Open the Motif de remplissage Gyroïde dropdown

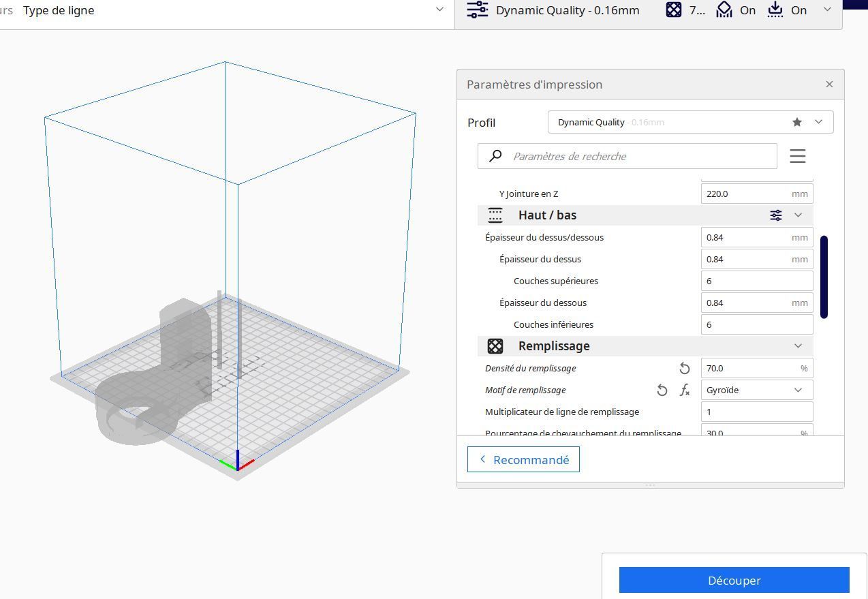tap(757, 390)
